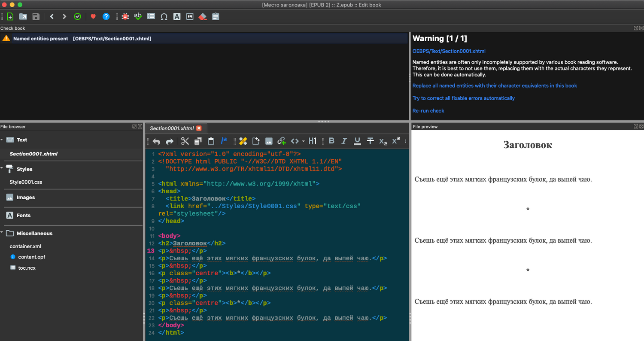Toggle bold formatting in editor toolbar

[x=331, y=141]
